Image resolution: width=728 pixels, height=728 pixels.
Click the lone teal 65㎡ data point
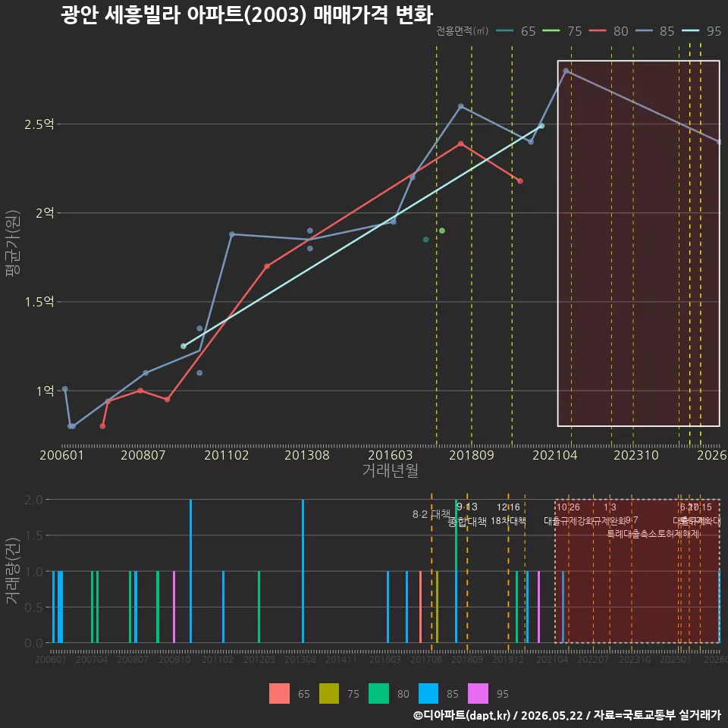pyautogui.click(x=425, y=240)
